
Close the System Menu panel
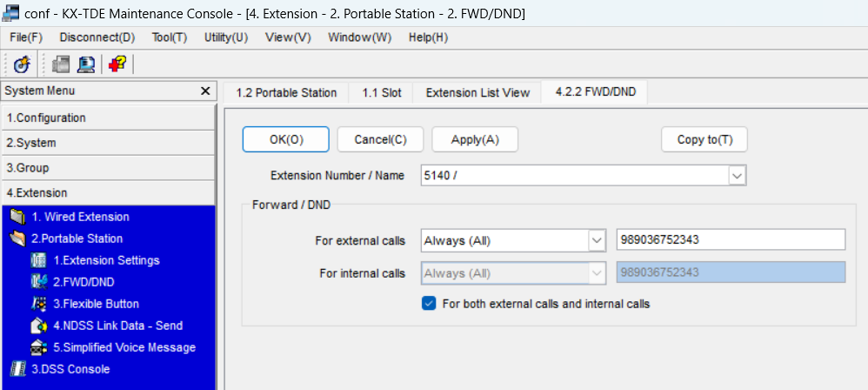click(x=204, y=91)
